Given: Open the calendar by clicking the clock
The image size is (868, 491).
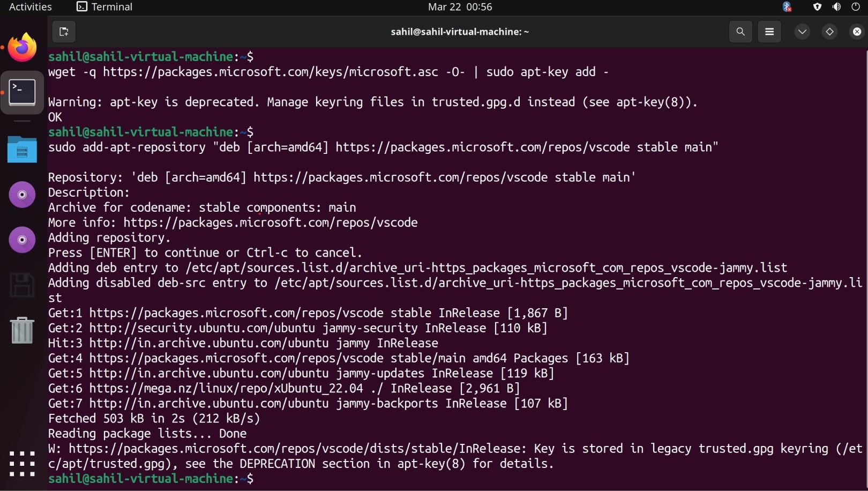Looking at the screenshot, I should pos(460,6).
